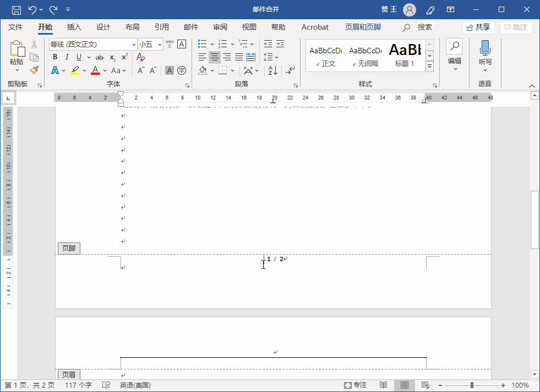Open the font name dropdown

134,45
